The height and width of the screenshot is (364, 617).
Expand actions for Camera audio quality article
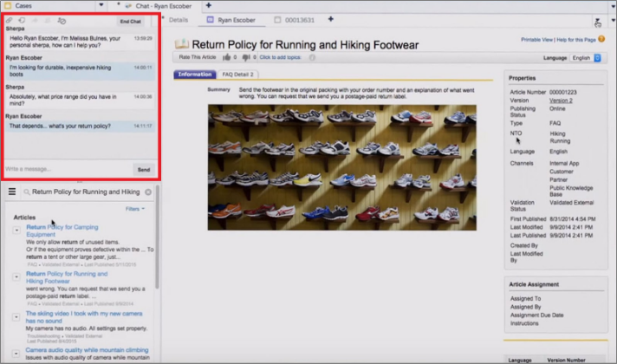[16, 354]
